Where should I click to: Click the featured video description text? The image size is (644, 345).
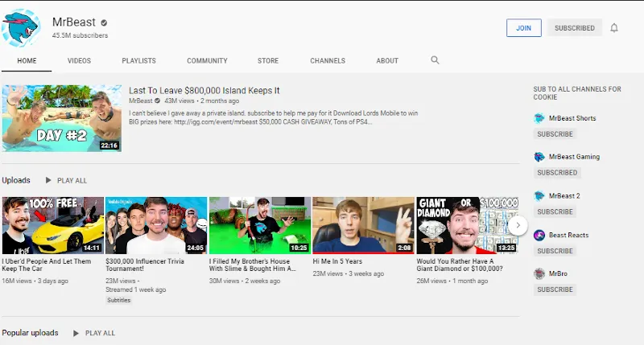274,117
